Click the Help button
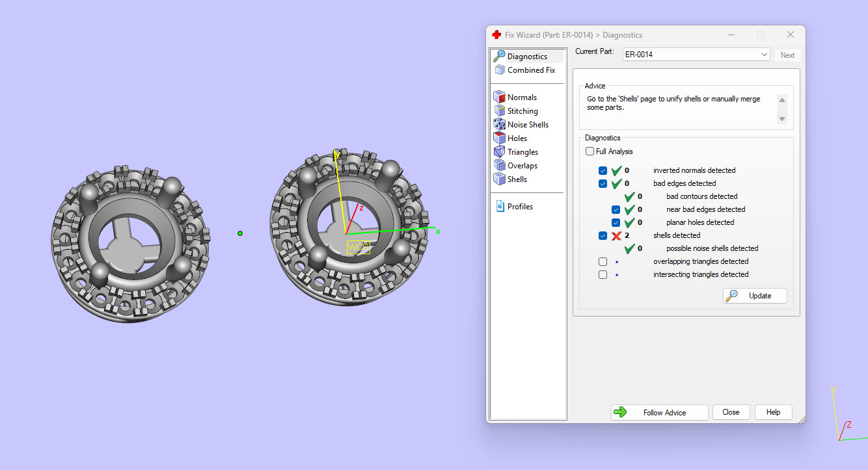Screen dimensions: 868x470 click(x=773, y=412)
